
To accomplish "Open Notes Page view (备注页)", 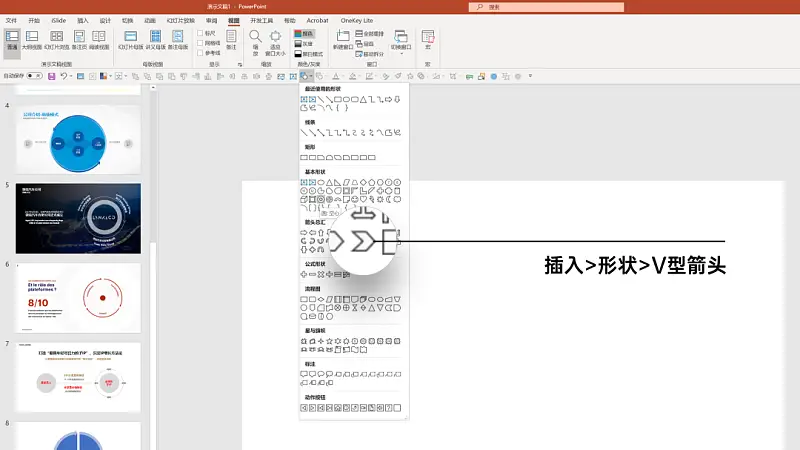I will [79, 40].
